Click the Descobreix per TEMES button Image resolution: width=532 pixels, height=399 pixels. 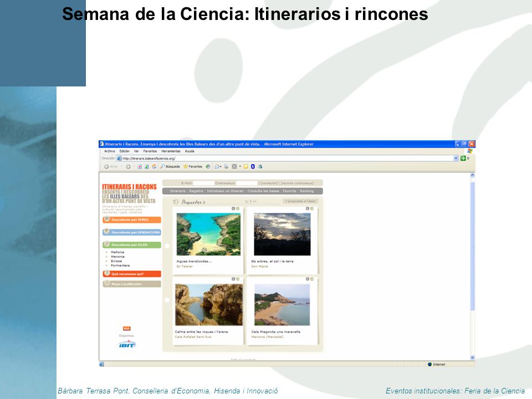click(x=132, y=220)
